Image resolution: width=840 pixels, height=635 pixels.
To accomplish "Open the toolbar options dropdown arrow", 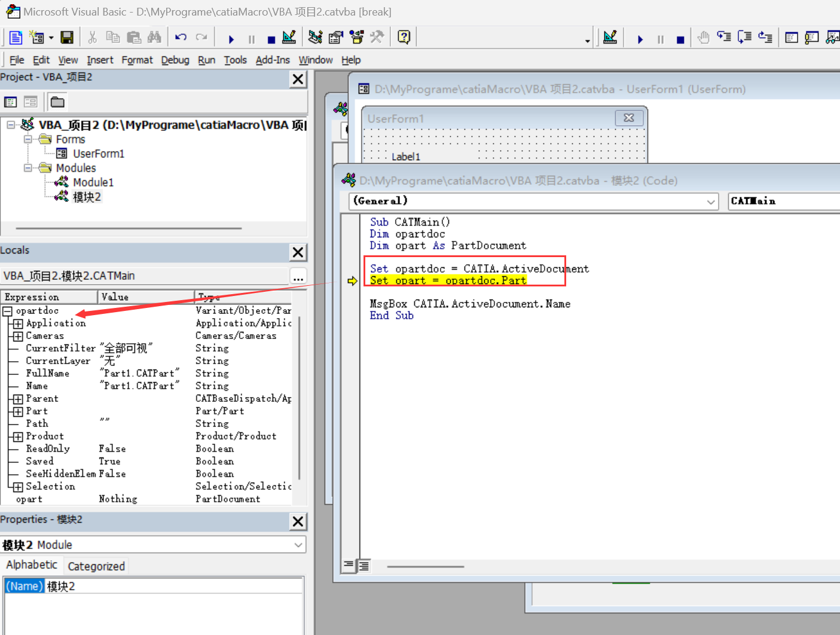I will pos(588,41).
